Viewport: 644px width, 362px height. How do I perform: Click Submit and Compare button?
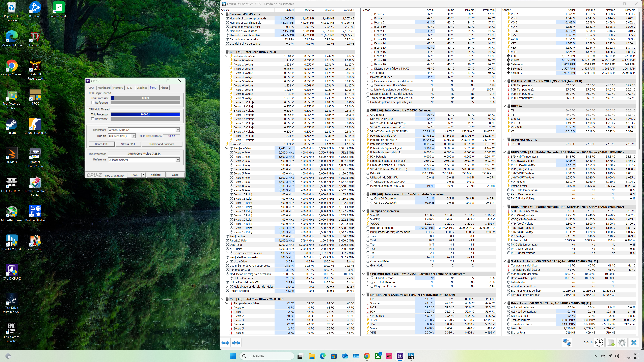click(x=162, y=144)
